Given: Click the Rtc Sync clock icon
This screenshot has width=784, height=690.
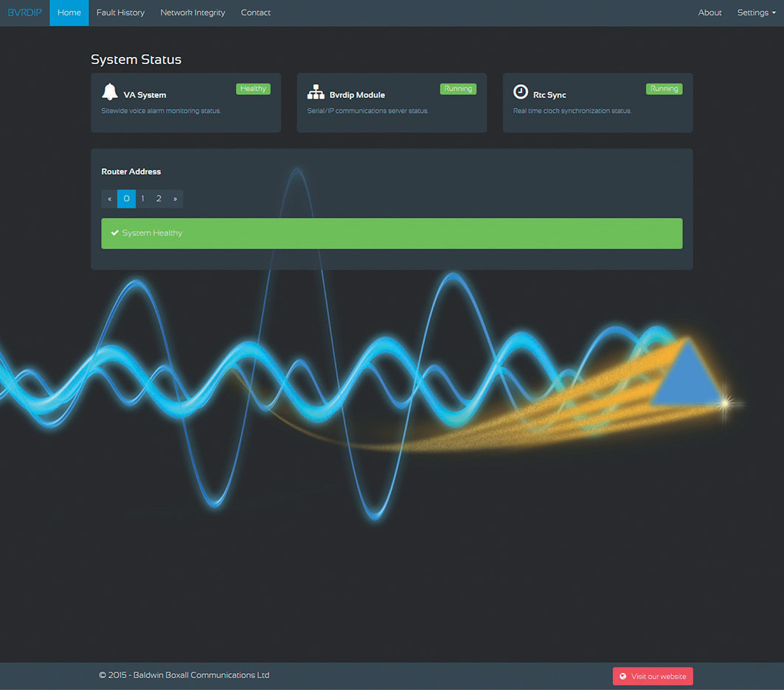Looking at the screenshot, I should point(521,92).
